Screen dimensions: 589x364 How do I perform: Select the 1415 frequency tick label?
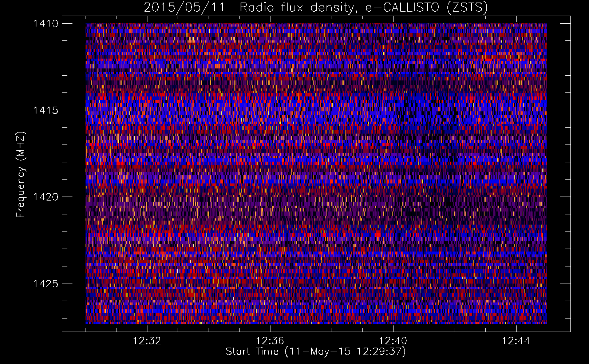click(x=46, y=110)
